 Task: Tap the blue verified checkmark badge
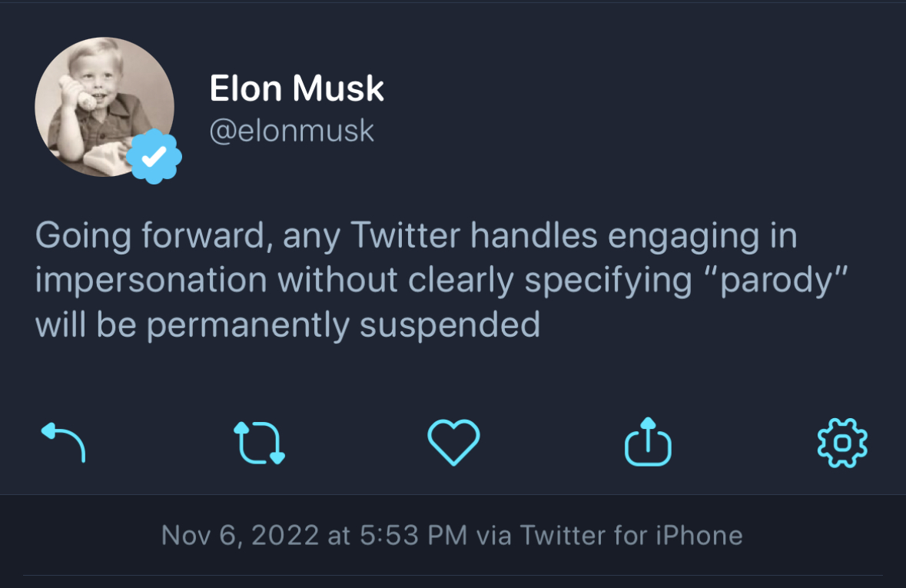[154, 157]
